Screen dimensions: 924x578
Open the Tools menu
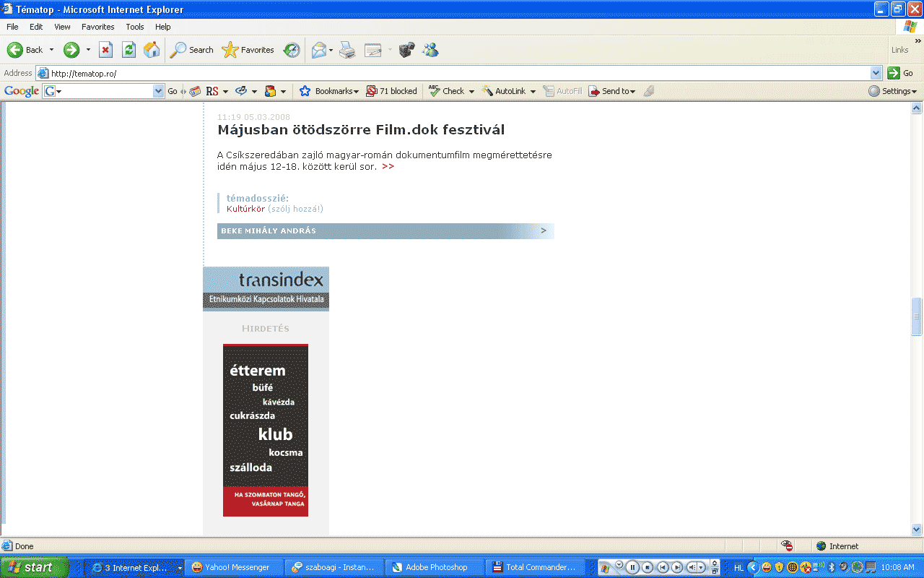point(135,27)
